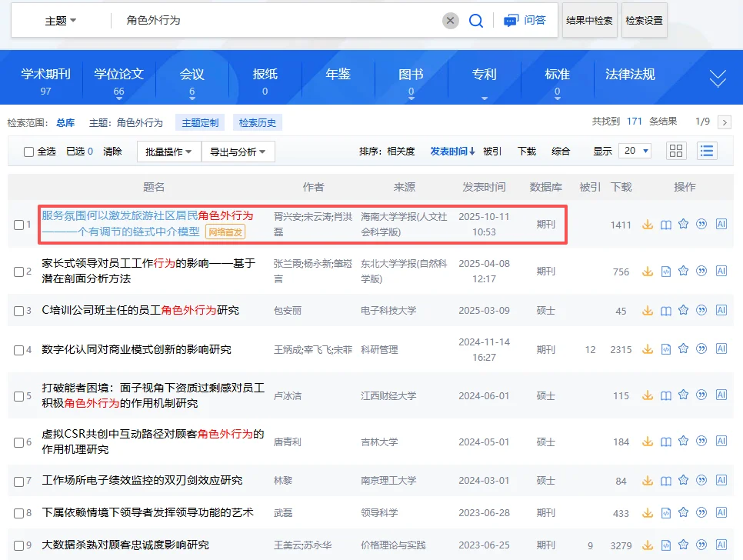This screenshot has height=560, width=743.
Task: Click the magnifier search icon
Action: (x=476, y=20)
